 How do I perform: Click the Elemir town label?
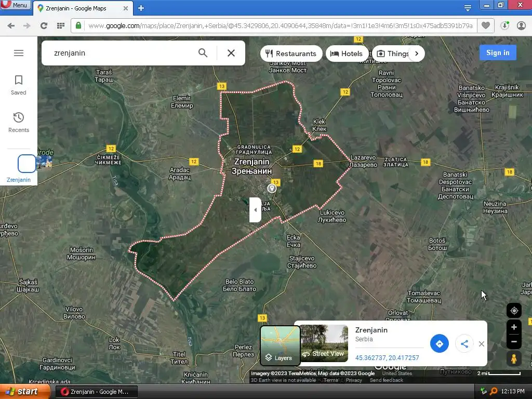point(182,102)
